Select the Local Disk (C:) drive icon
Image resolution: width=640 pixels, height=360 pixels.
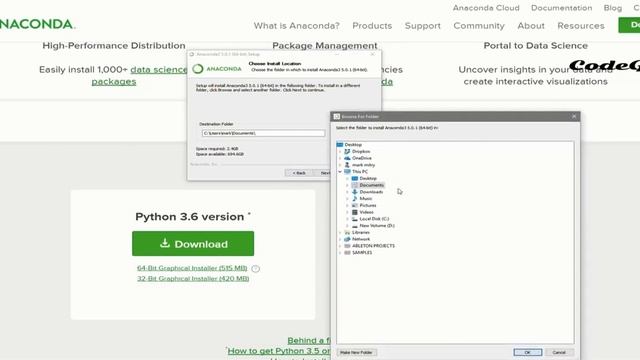tap(355, 219)
